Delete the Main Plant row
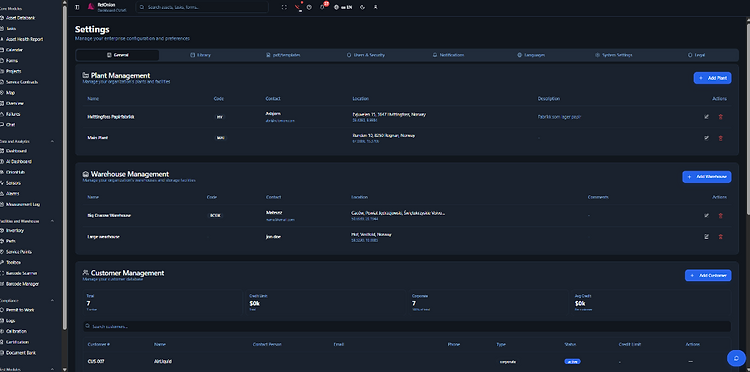Screen dimensions: 750x372 [x=720, y=138]
